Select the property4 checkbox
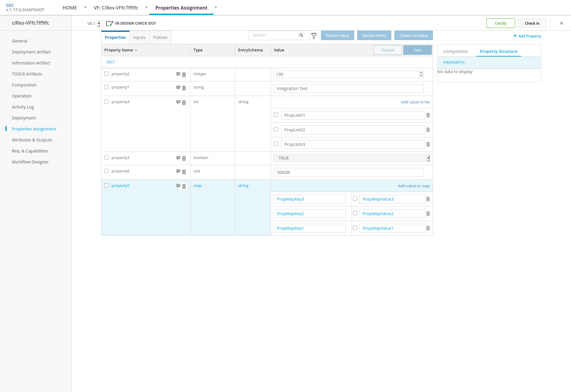This screenshot has width=571, height=392. pos(106,102)
